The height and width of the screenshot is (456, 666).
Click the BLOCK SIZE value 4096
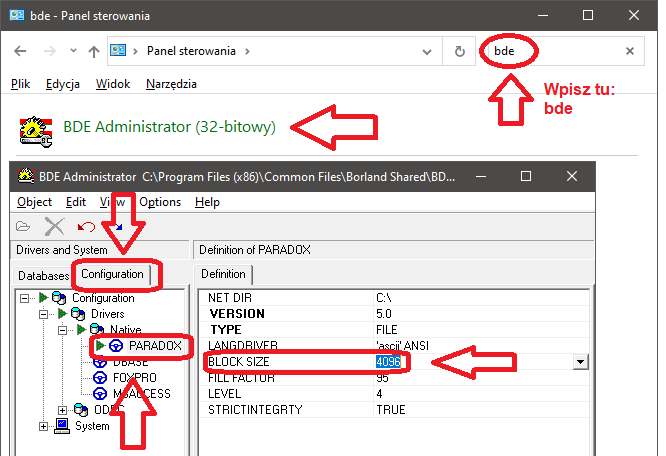point(388,362)
